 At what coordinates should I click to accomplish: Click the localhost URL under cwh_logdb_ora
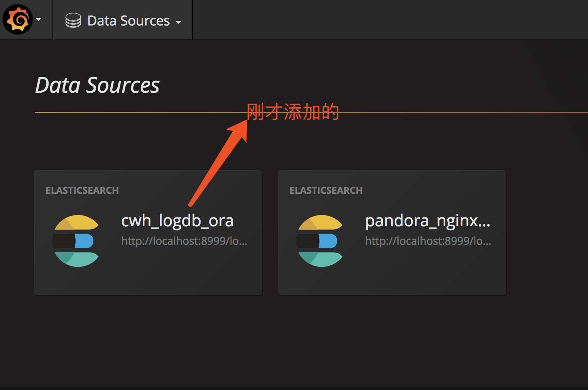(x=184, y=241)
